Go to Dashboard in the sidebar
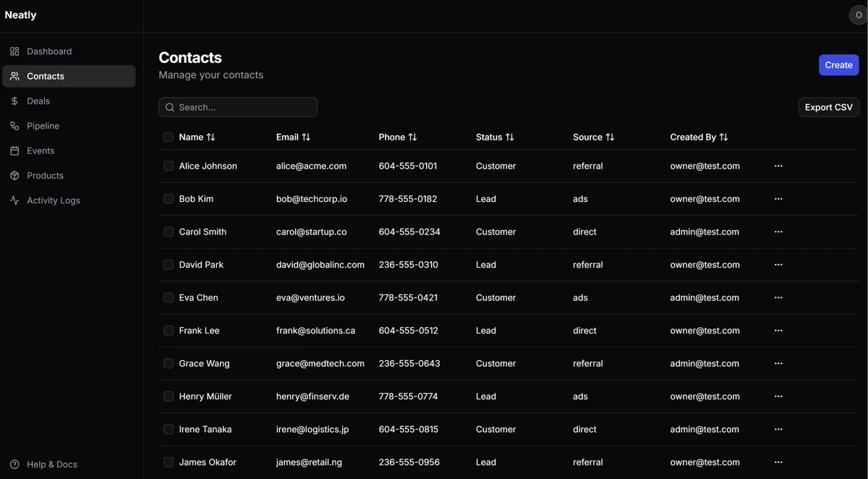 pos(69,51)
